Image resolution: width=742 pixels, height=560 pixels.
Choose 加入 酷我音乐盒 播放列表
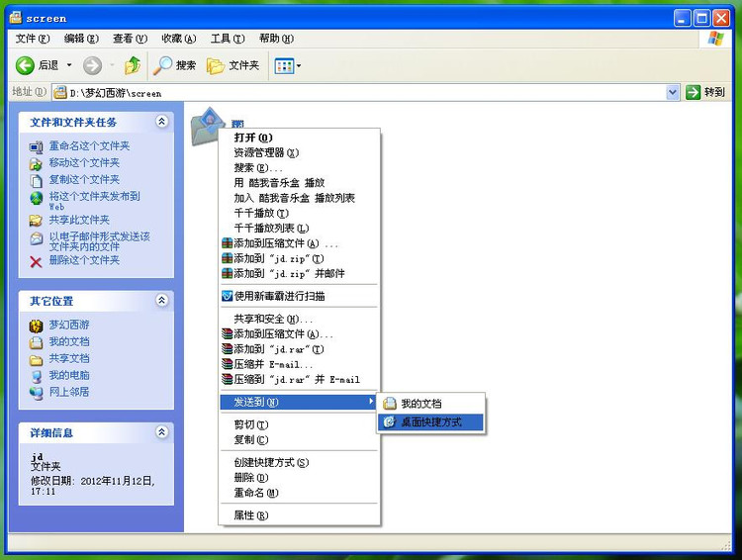click(x=299, y=198)
